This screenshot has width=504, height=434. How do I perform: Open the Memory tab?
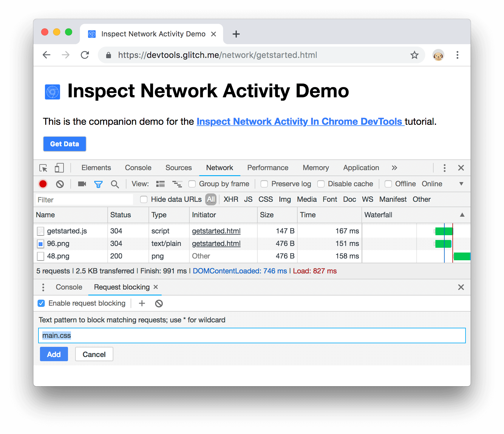click(316, 168)
